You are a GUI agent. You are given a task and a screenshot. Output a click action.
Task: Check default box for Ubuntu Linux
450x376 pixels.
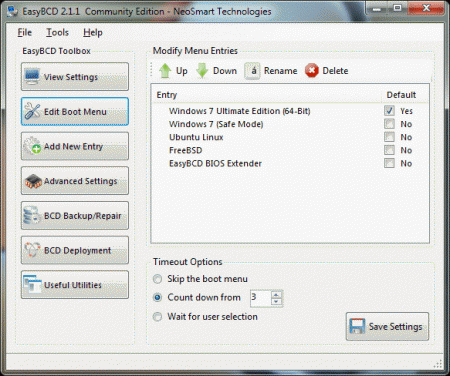(389, 137)
